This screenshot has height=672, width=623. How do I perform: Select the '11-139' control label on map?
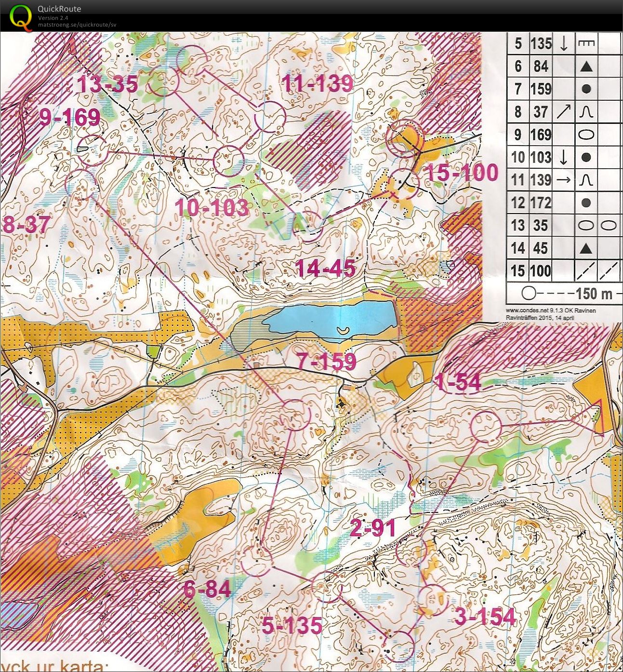coord(318,83)
